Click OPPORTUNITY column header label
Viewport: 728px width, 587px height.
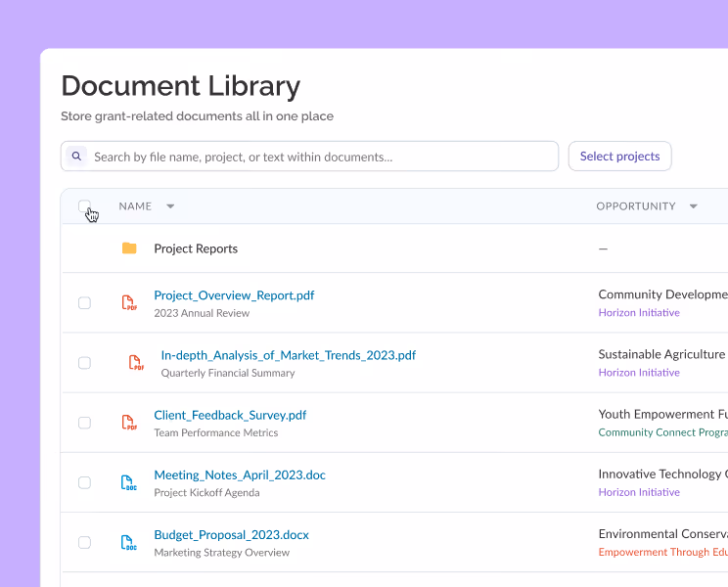(636, 206)
